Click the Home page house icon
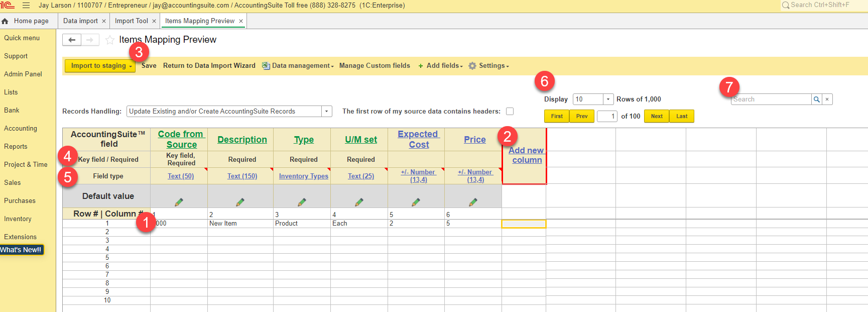This screenshot has width=868, height=312. 5,21
